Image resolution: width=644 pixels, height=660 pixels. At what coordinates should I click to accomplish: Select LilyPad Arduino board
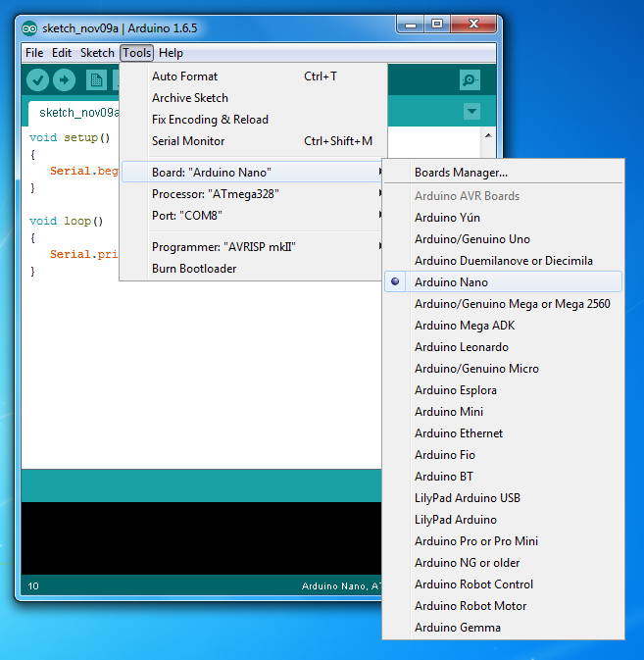pos(503,520)
